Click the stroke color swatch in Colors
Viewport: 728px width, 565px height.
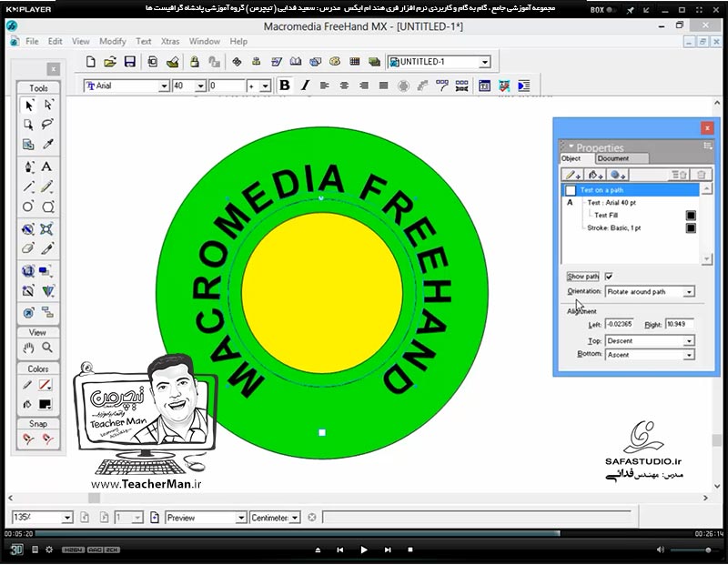(x=45, y=385)
